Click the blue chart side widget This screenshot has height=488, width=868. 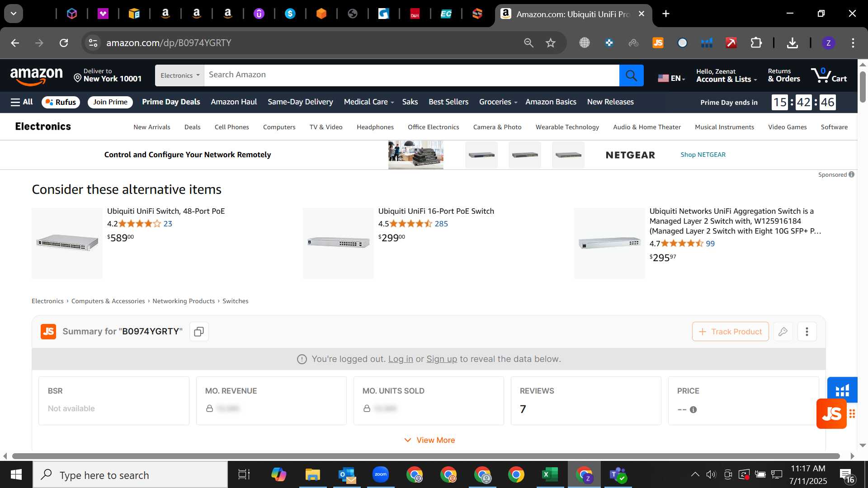[x=842, y=389]
